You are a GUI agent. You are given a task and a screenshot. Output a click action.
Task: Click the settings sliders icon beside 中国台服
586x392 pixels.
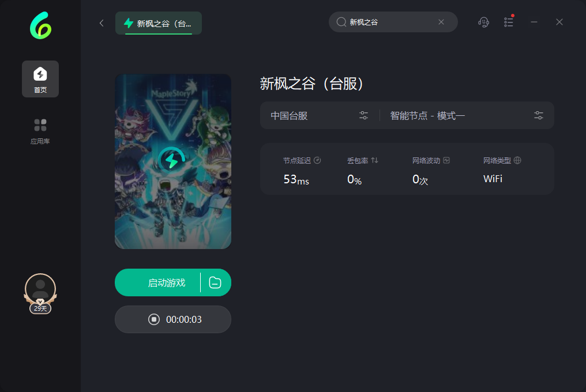(x=363, y=115)
